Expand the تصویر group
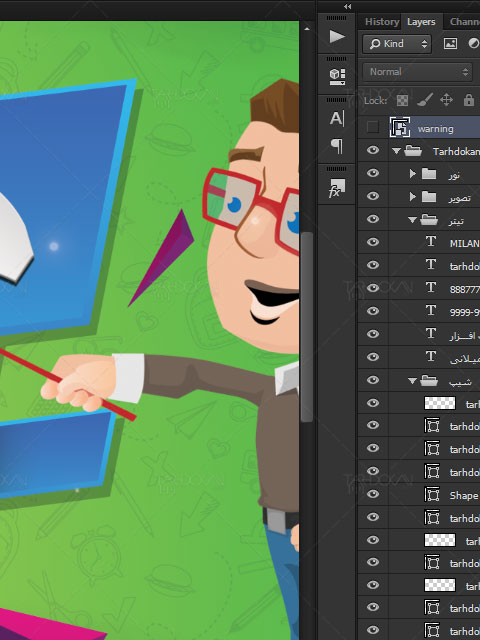This screenshot has width=480, height=640. pos(412,197)
